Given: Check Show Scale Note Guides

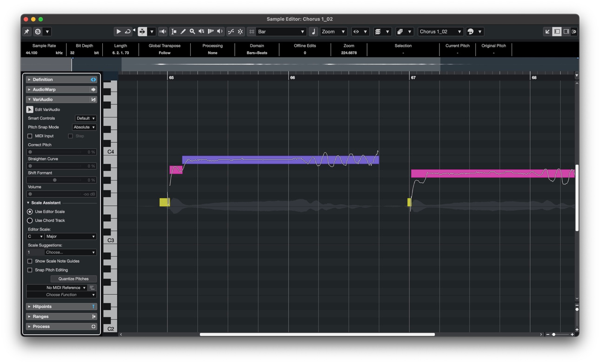Looking at the screenshot, I should 30,261.
